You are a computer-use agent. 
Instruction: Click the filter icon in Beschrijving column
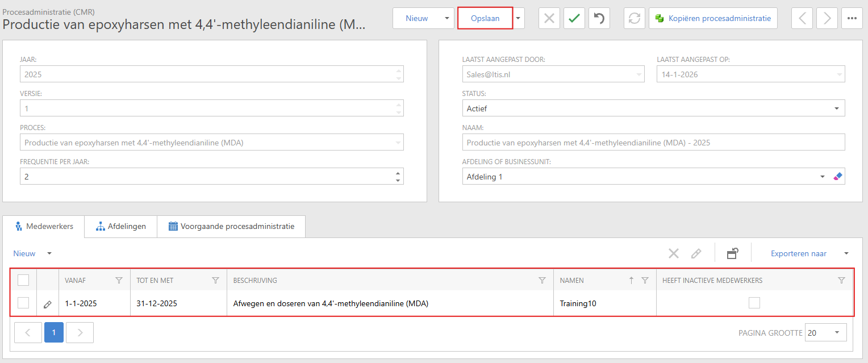pyautogui.click(x=542, y=280)
